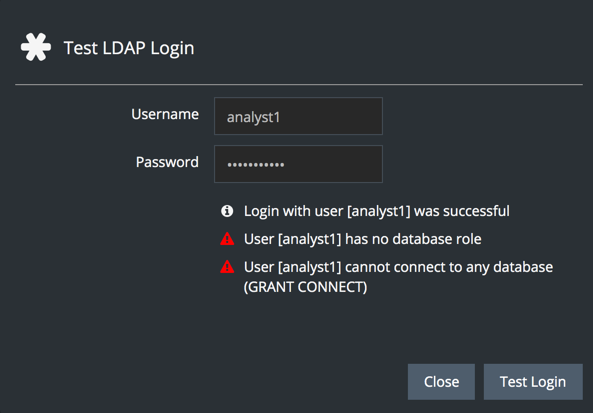Focus the Password input field
This screenshot has height=413, width=593.
(x=298, y=164)
